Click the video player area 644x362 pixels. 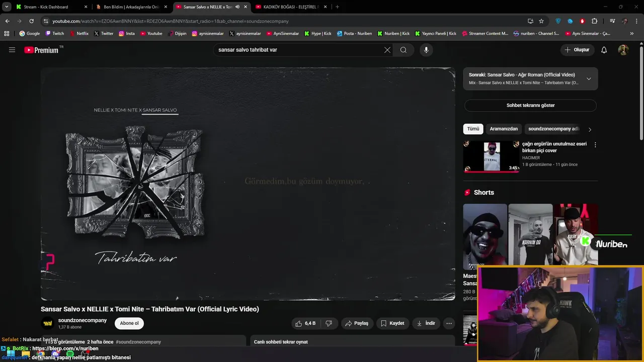click(248, 184)
